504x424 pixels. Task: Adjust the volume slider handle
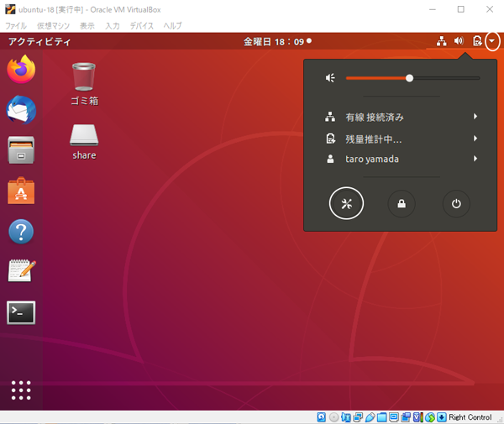coord(409,78)
